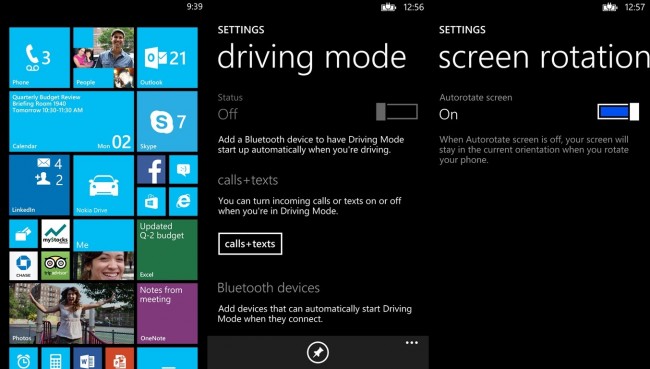
Task: Open the Photos tile thumbnail
Action: pyautogui.click(x=71, y=313)
